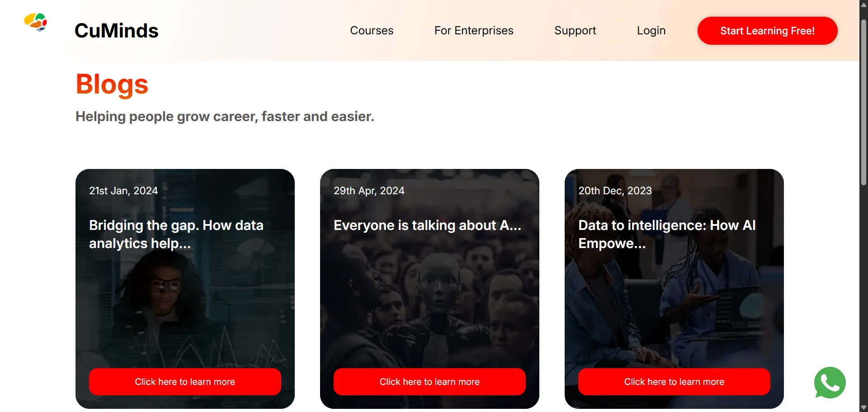
Task: Click the Start Learning Free! button
Action: 767,31
